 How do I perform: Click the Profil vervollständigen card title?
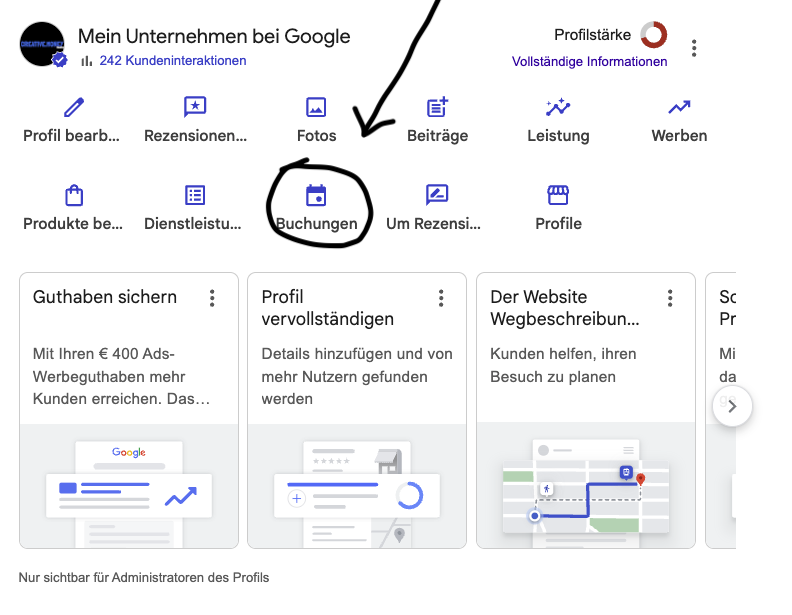(x=327, y=308)
